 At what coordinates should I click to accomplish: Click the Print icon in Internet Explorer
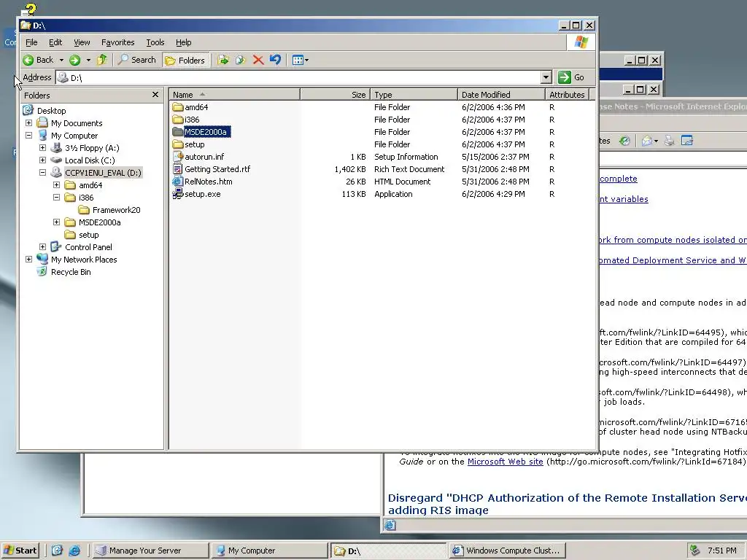(x=670, y=141)
